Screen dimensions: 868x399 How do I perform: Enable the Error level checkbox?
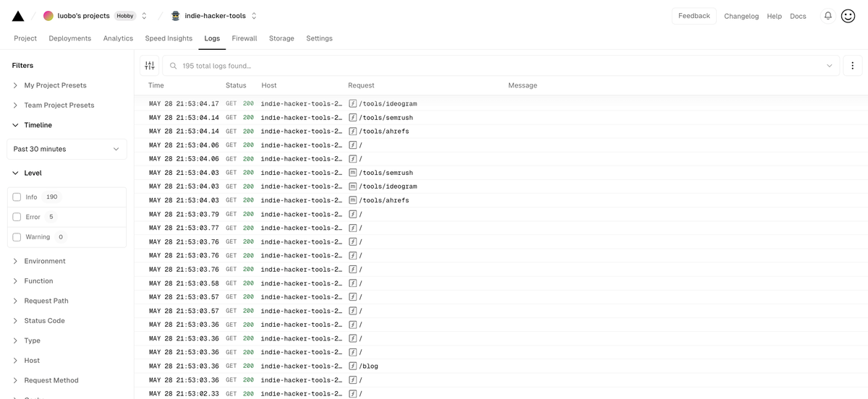[17, 217]
